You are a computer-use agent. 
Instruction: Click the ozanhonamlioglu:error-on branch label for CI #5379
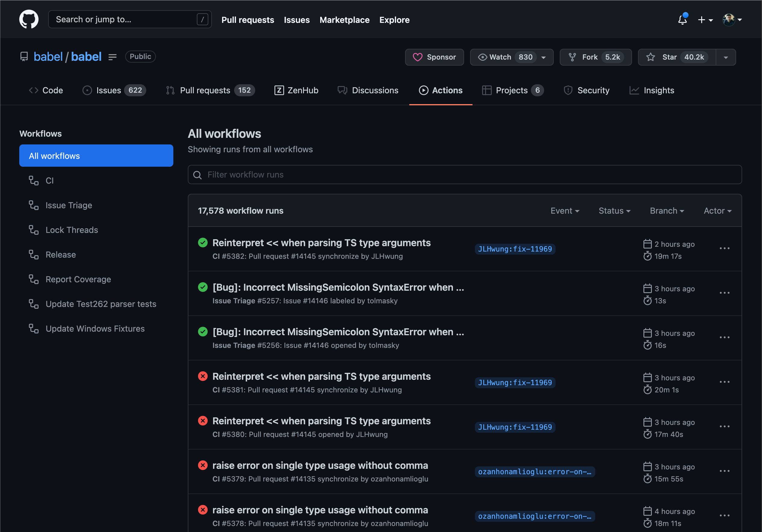coord(535,472)
